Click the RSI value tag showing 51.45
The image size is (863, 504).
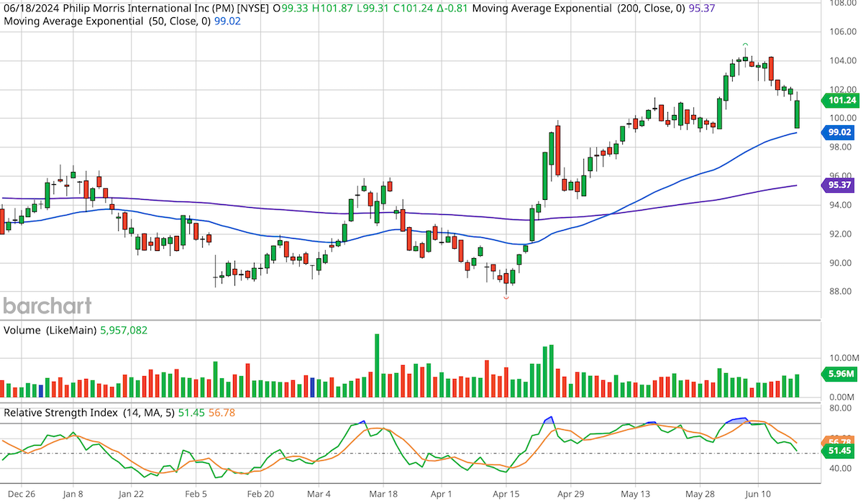pos(838,451)
